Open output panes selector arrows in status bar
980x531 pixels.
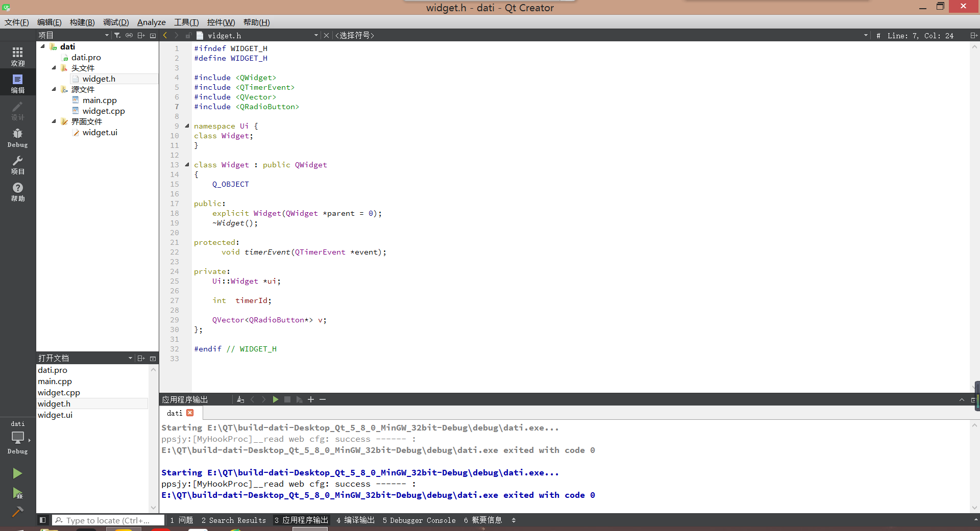513,520
